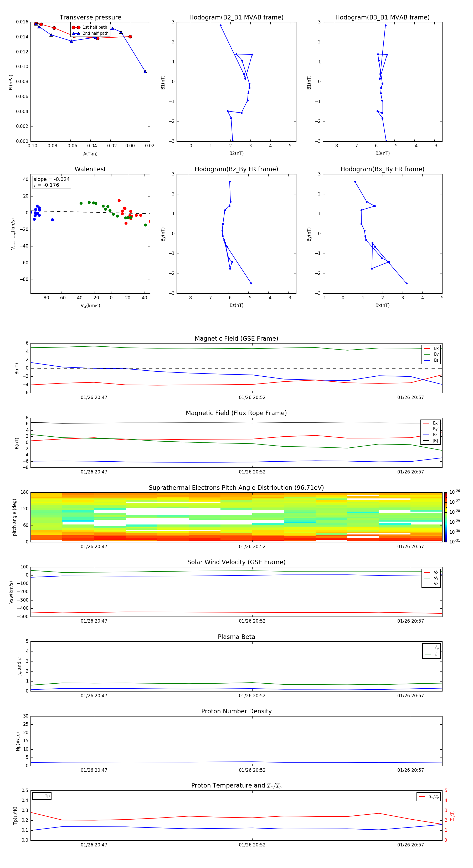
Task: Click the 'Np(#/cc)' axis label
Action: [x=18, y=741]
